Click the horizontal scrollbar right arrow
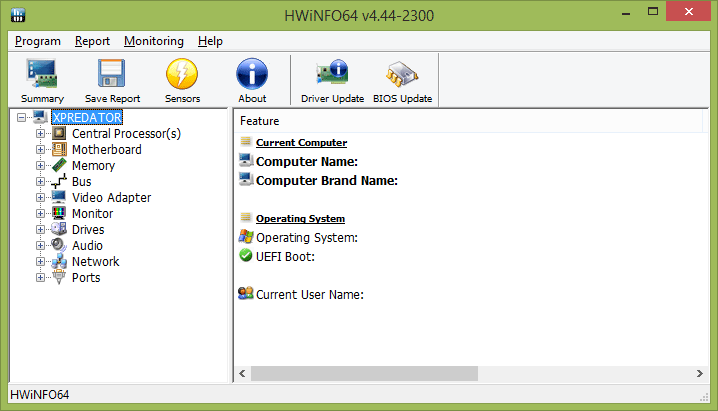 click(700, 373)
